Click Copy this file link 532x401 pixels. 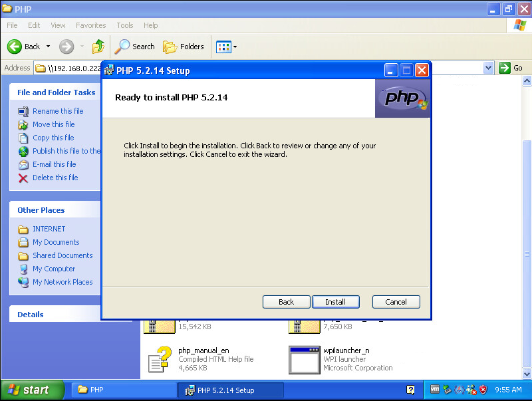click(53, 138)
